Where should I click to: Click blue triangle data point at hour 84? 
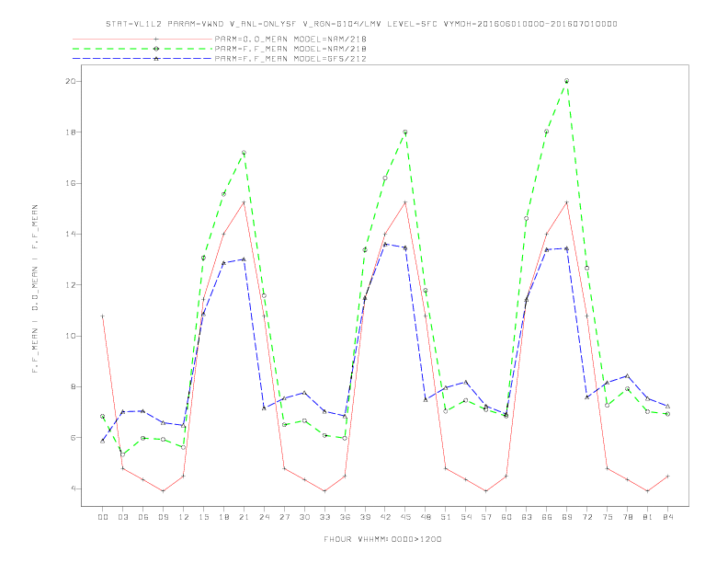667,407
